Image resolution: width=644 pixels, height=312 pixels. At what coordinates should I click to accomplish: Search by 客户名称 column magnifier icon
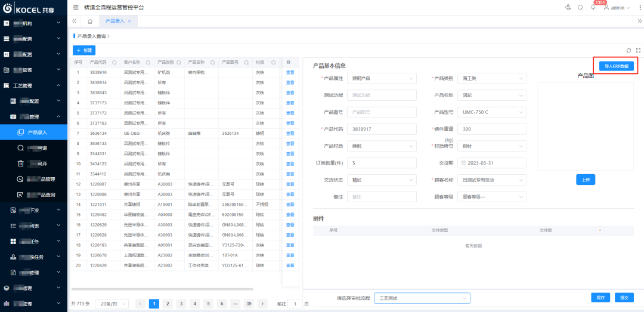(x=148, y=63)
